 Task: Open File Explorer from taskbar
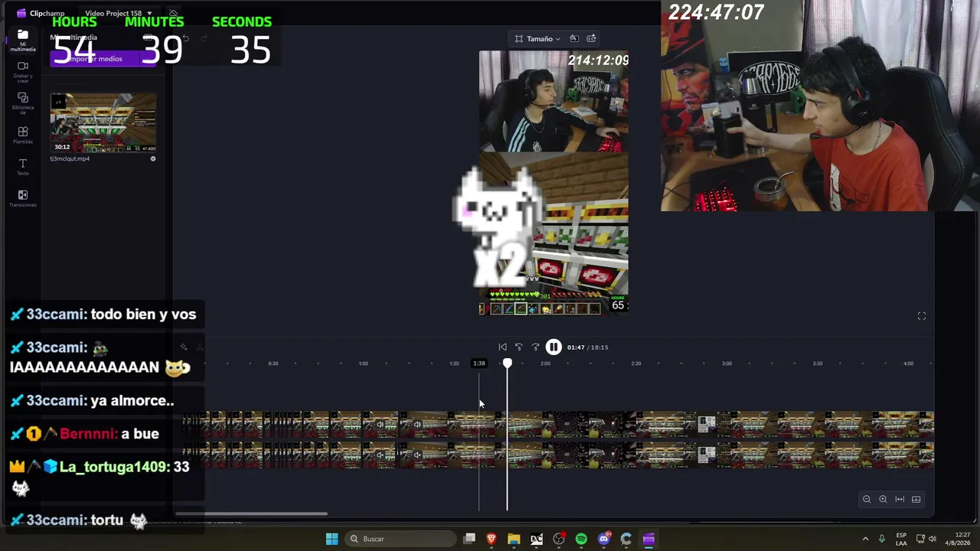point(514,539)
